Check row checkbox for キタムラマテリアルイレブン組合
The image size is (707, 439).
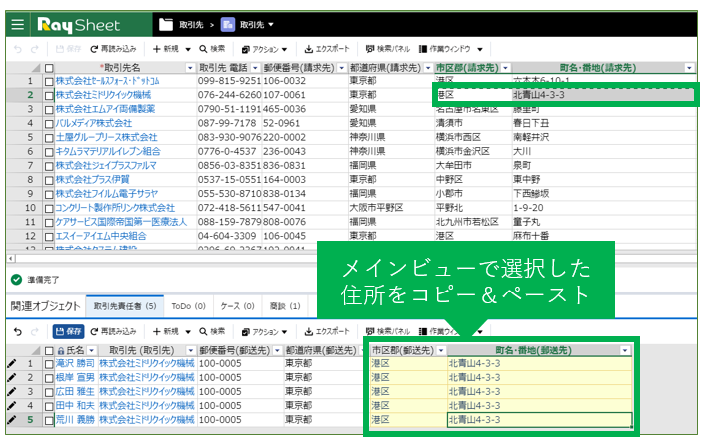(x=49, y=152)
